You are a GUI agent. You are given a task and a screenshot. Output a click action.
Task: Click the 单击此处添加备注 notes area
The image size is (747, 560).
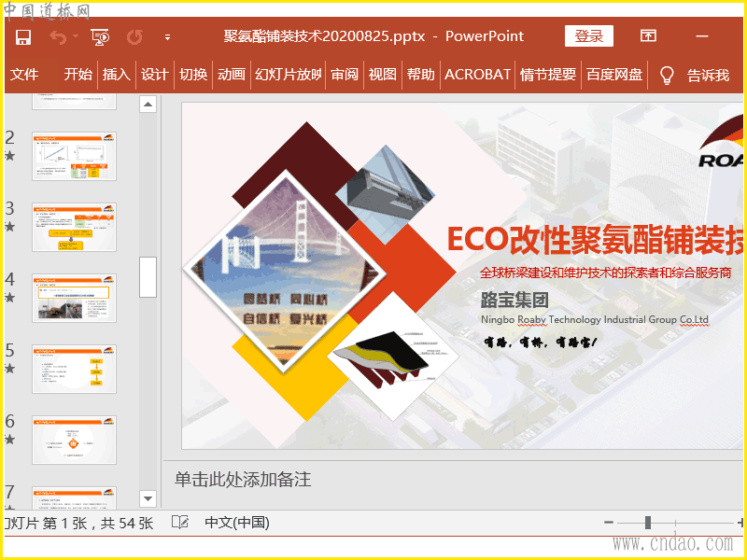[243, 480]
